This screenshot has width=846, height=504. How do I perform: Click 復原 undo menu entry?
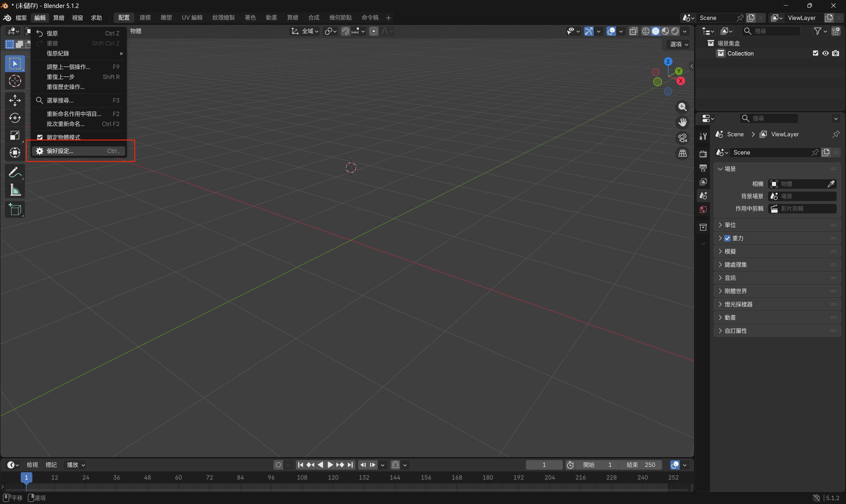pyautogui.click(x=79, y=33)
